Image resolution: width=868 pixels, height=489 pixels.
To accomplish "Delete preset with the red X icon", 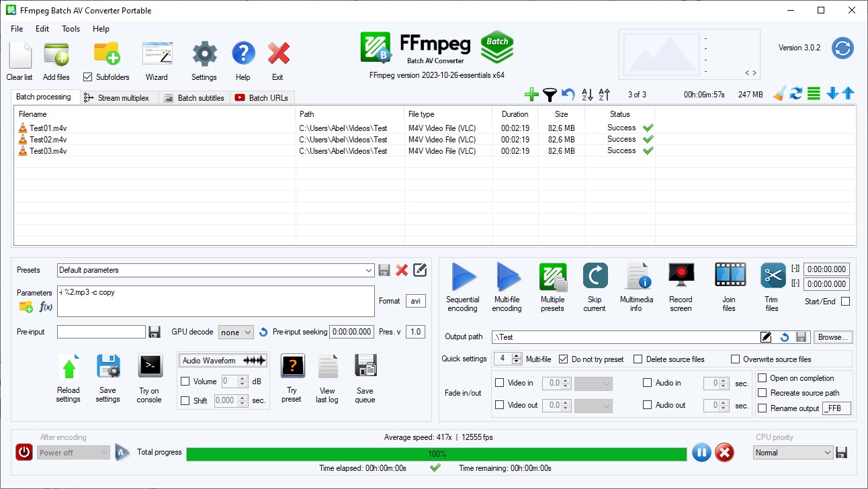I will coord(402,270).
